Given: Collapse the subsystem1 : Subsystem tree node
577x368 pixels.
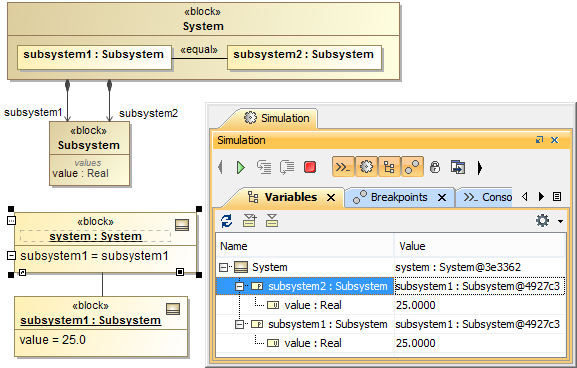Looking at the screenshot, I should (x=239, y=324).
